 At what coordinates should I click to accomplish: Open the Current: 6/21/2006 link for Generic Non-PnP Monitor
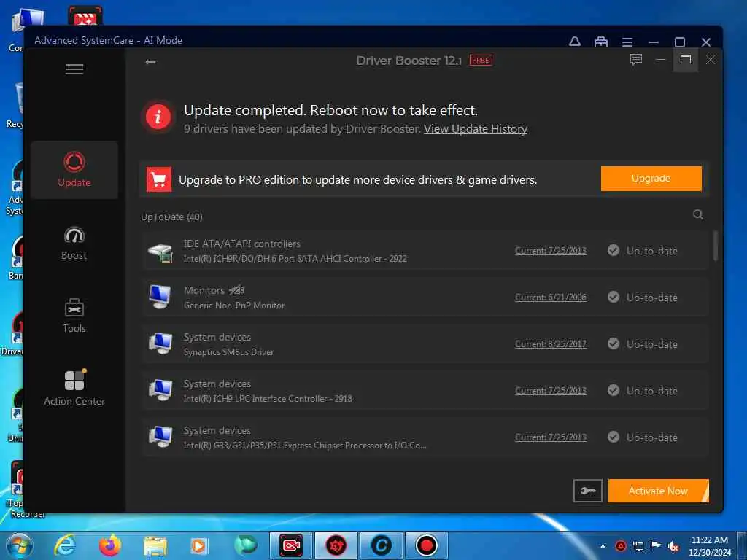click(x=551, y=297)
